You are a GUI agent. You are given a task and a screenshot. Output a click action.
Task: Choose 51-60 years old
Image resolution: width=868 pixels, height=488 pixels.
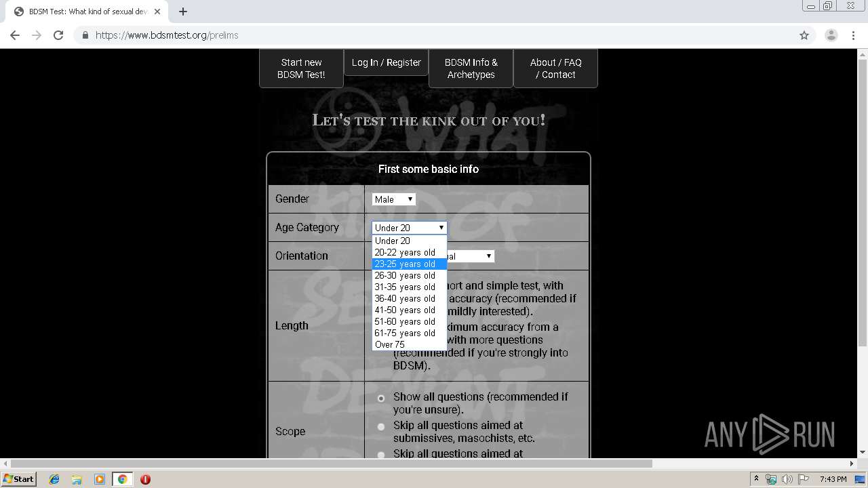[410, 321]
